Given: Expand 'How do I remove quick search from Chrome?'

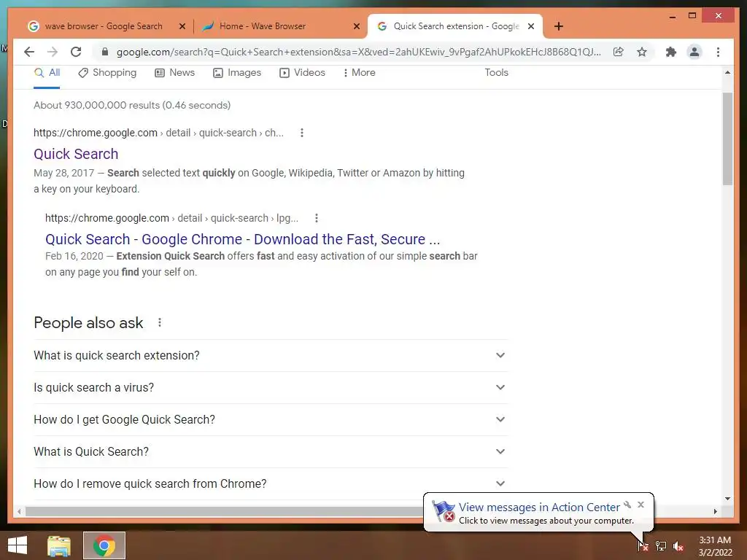Looking at the screenshot, I should 271,484.
